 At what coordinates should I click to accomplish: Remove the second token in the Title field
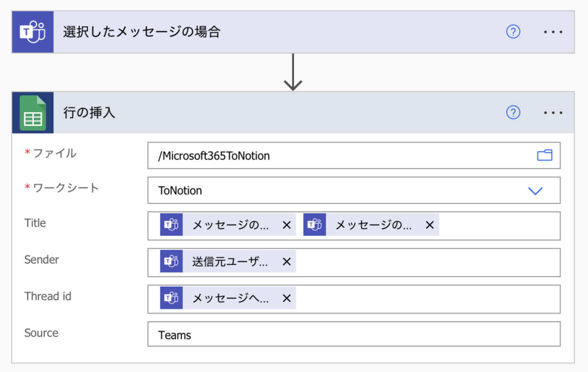pos(430,225)
